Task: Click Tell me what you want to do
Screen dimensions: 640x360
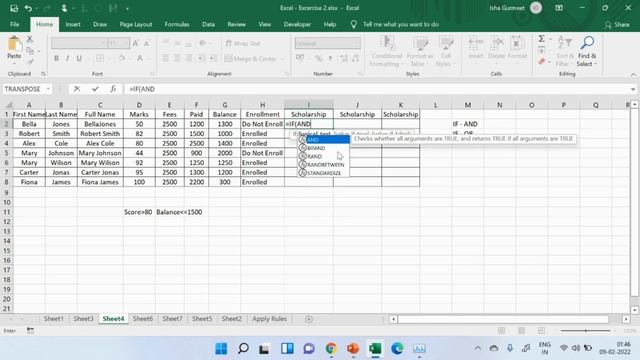Action: [x=401, y=24]
